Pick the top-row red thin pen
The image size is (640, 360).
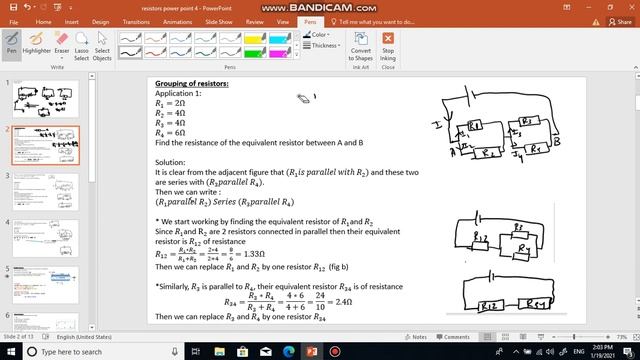(x=156, y=39)
